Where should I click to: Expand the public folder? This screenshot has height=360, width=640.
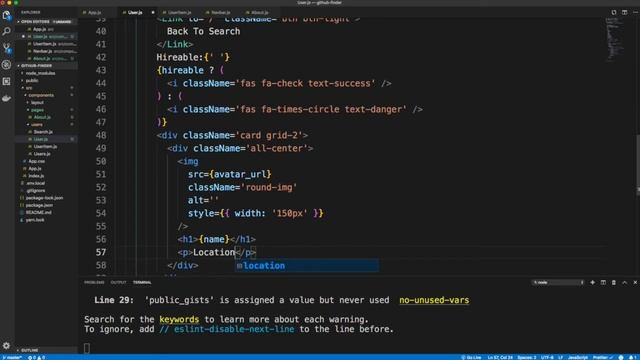pos(32,80)
